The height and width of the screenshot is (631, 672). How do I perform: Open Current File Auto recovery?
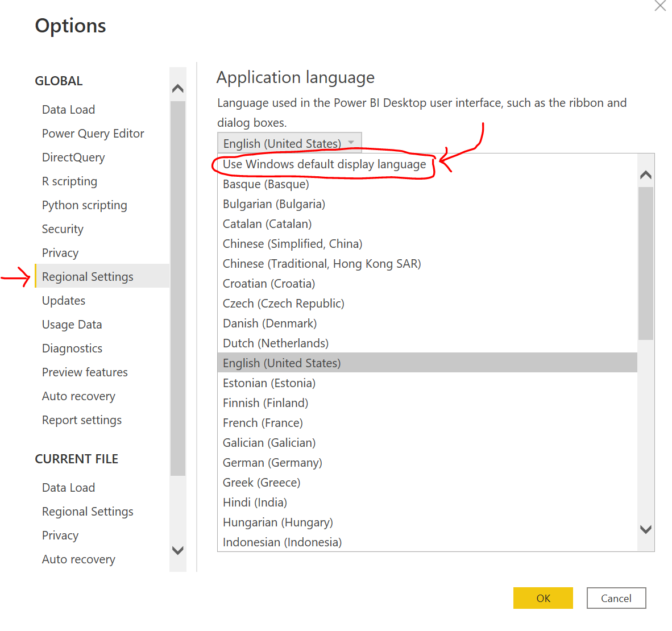click(x=78, y=559)
